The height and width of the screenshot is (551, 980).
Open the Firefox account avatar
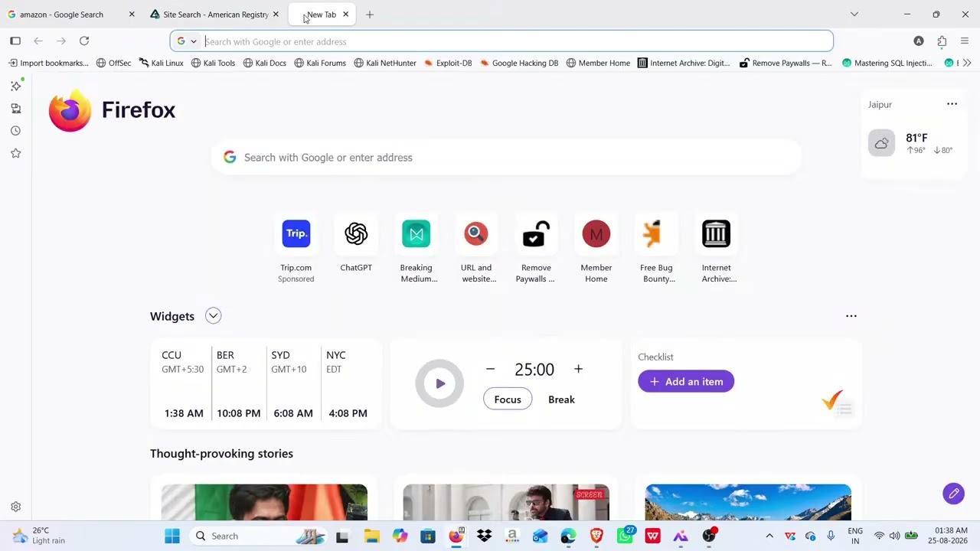919,41
